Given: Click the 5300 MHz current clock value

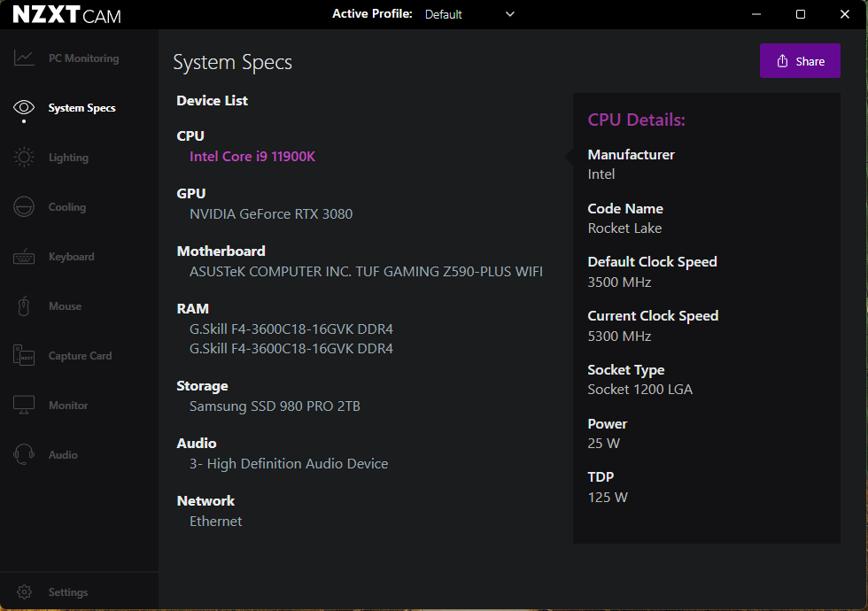Looking at the screenshot, I should pos(619,336).
